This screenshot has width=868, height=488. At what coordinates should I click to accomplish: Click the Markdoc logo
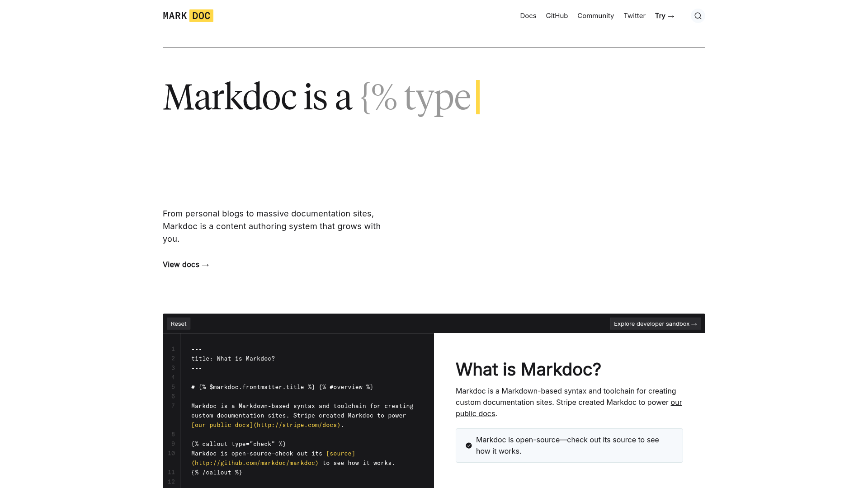pos(188,16)
